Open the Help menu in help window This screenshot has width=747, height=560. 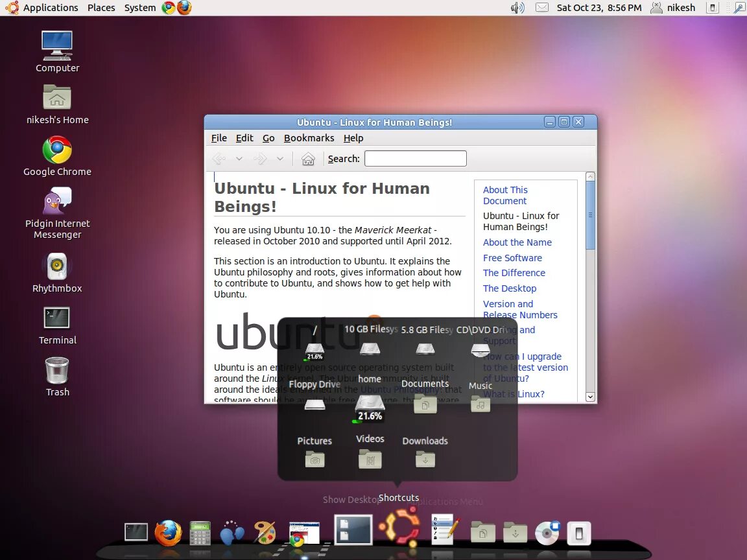(x=353, y=138)
